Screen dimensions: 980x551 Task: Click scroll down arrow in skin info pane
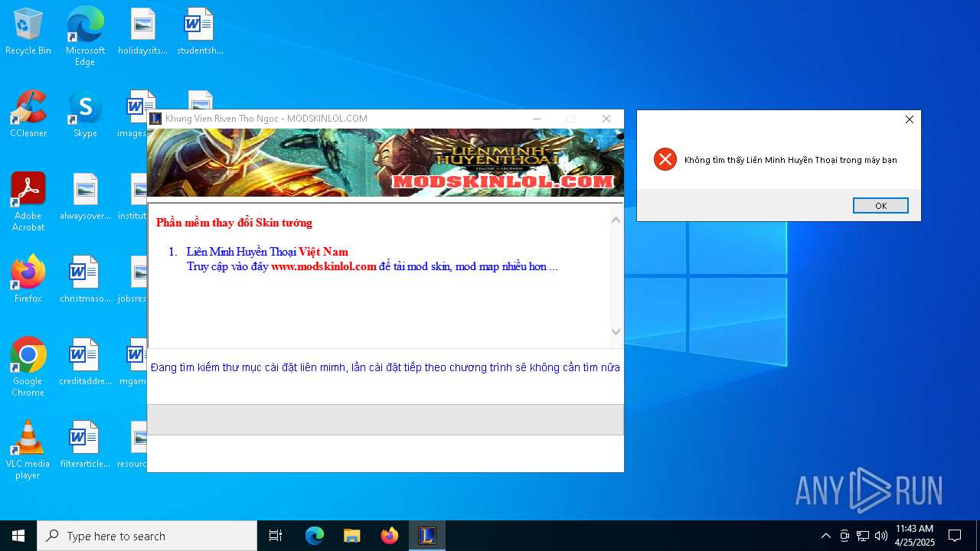tap(616, 331)
